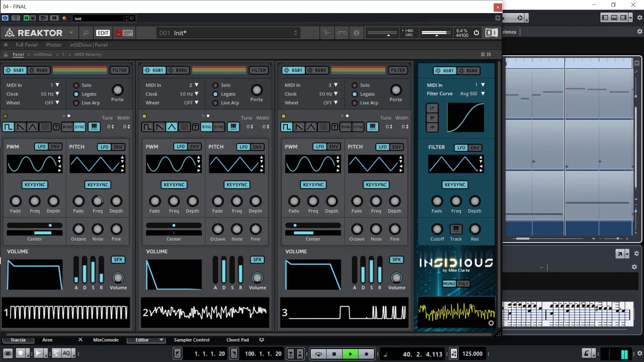Toggle Legato on voice 2
This screenshot has width=644, height=362.
pos(215,94)
